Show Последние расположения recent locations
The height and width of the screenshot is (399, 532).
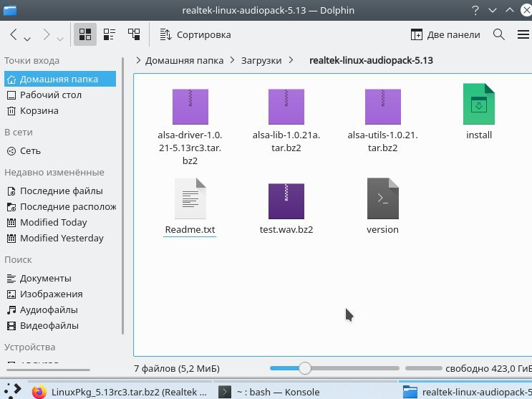click(x=60, y=206)
